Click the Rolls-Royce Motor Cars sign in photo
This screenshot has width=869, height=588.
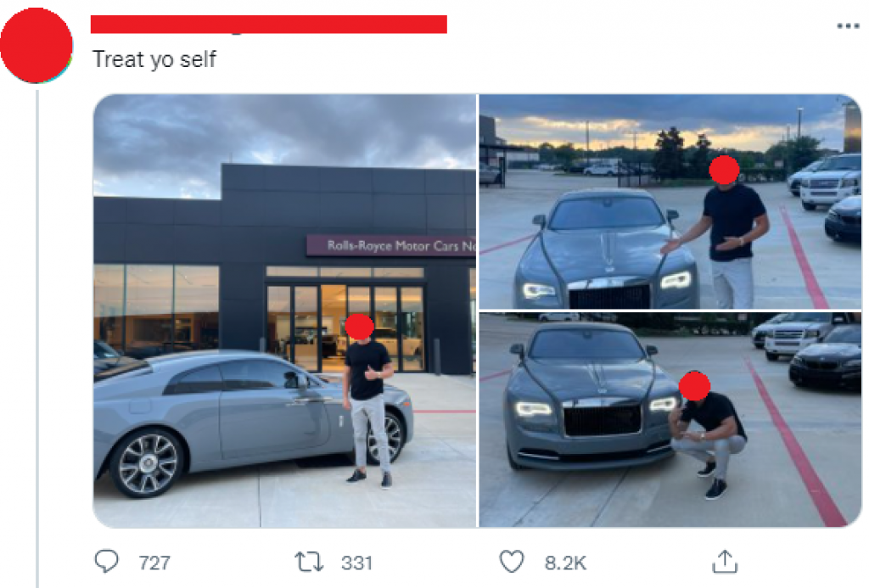391,246
